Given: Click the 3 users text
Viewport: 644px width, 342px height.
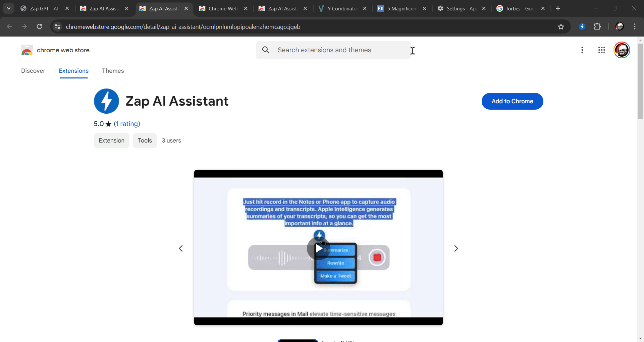Looking at the screenshot, I should [171, 140].
